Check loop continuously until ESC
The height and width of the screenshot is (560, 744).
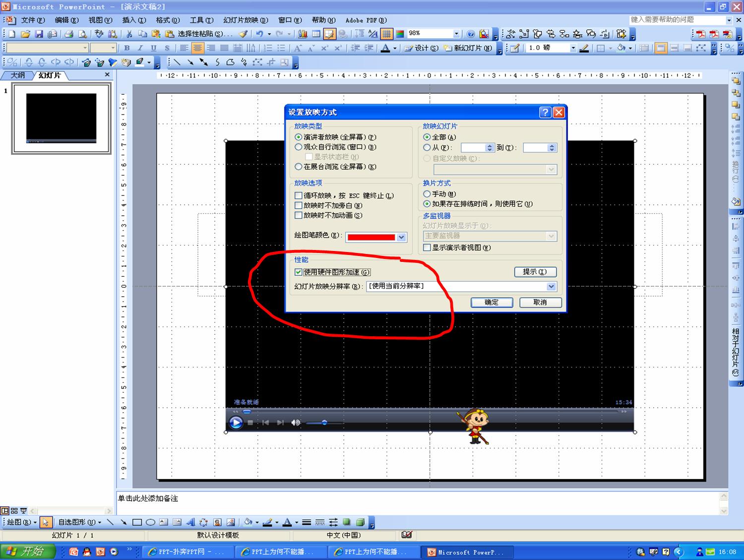click(x=299, y=195)
